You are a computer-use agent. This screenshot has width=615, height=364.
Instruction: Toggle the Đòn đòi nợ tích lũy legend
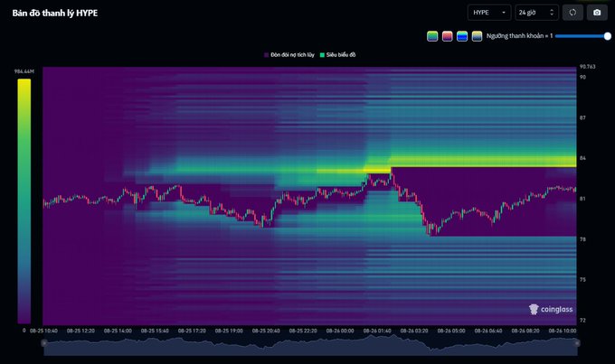(x=289, y=55)
